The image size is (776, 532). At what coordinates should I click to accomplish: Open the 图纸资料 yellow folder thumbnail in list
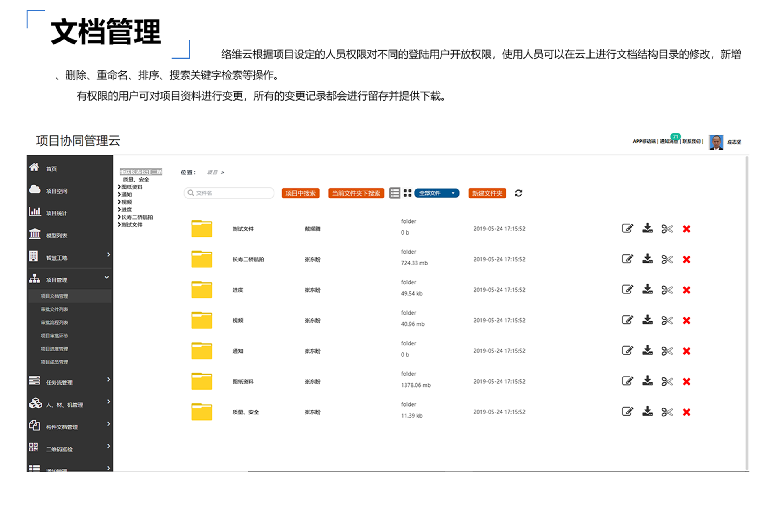click(202, 381)
